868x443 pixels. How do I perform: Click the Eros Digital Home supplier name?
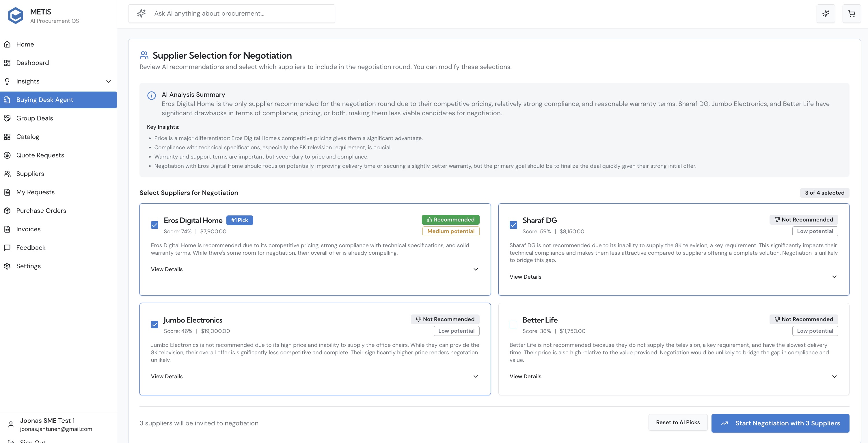click(193, 220)
